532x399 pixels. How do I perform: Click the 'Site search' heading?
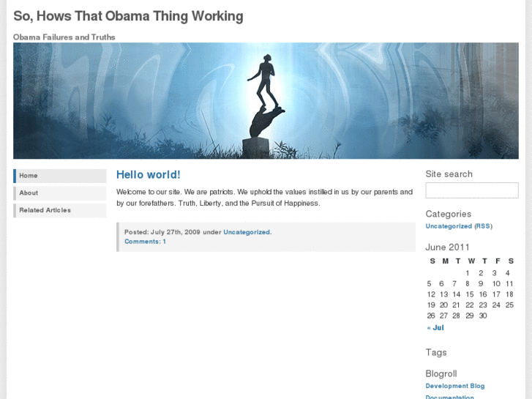449,174
